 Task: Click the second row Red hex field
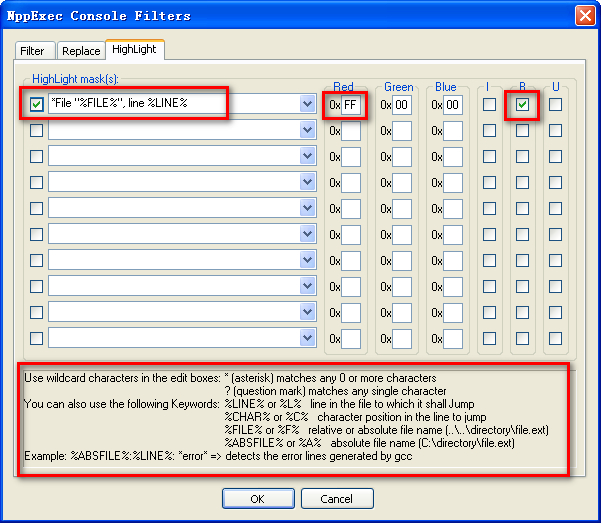351,131
